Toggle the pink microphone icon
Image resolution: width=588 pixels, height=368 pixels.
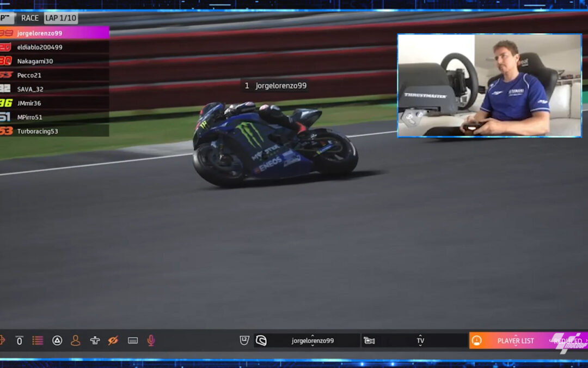(151, 341)
